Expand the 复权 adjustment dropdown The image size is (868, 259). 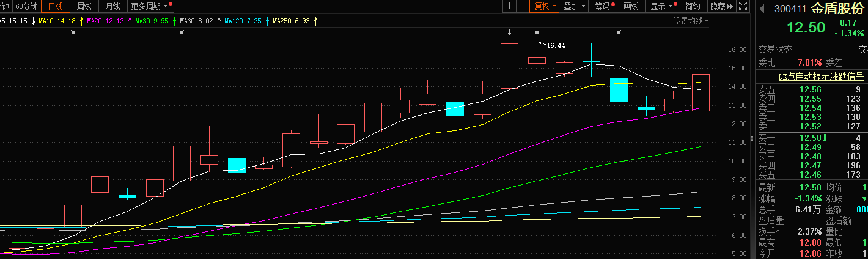tap(543, 6)
